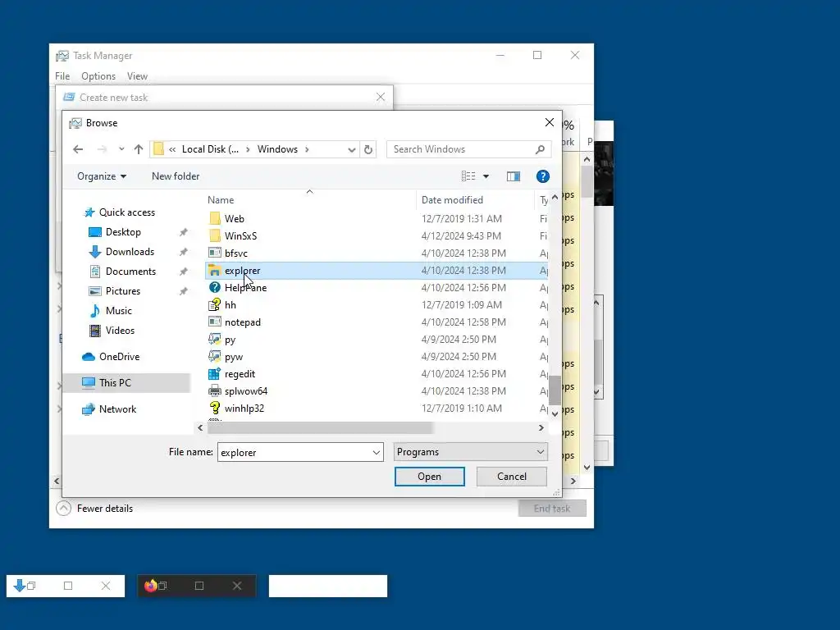This screenshot has height=630, width=840.
Task: Expand the chevron after Windows in address bar
Action: pyautogui.click(x=307, y=149)
